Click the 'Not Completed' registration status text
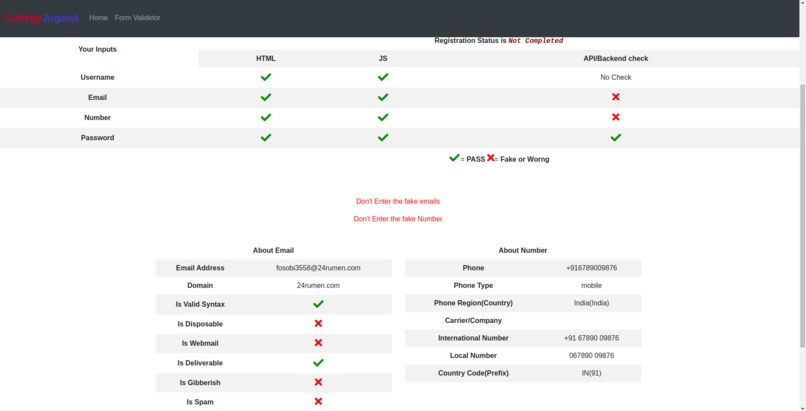The width and height of the screenshot is (806, 411). pyautogui.click(x=536, y=41)
